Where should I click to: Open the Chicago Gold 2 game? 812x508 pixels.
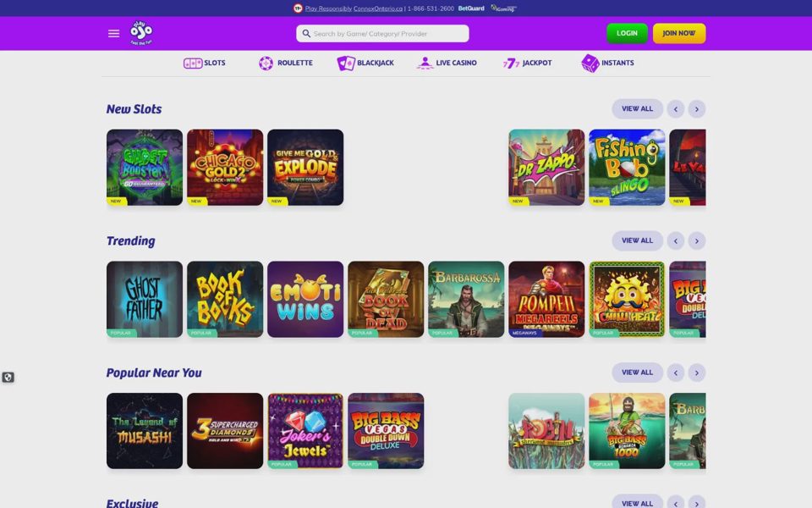(225, 168)
